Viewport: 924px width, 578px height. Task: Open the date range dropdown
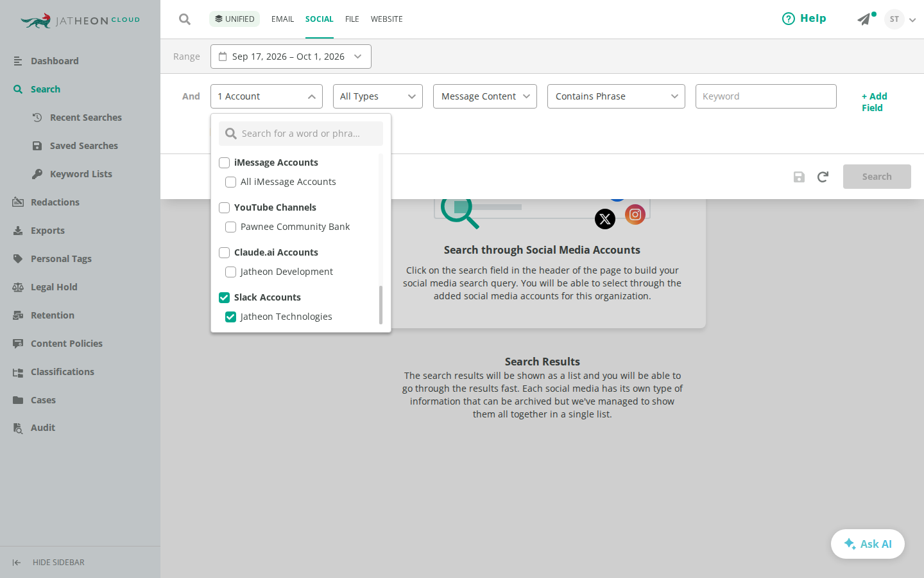[291, 57]
